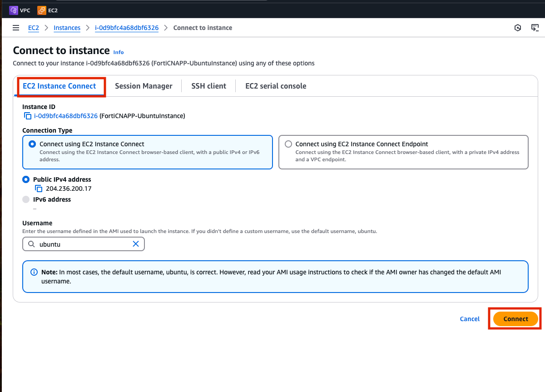The image size is (545, 392).
Task: Go to the Instances breadcrumb link
Action: point(67,28)
